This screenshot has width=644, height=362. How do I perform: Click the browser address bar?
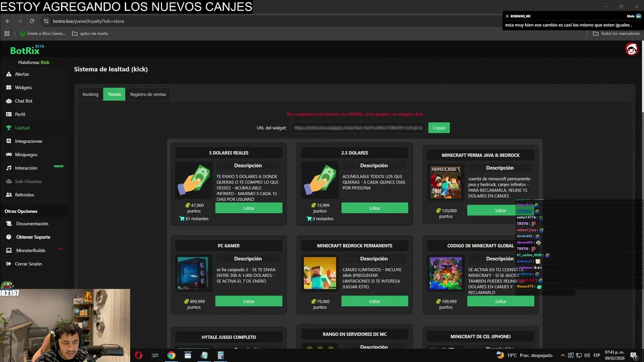[x=272, y=21]
